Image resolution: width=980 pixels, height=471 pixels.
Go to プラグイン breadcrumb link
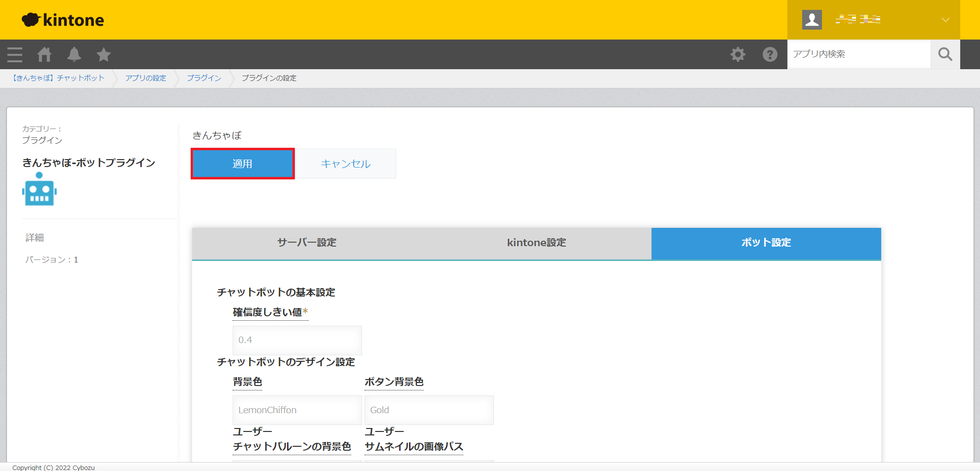click(x=204, y=78)
